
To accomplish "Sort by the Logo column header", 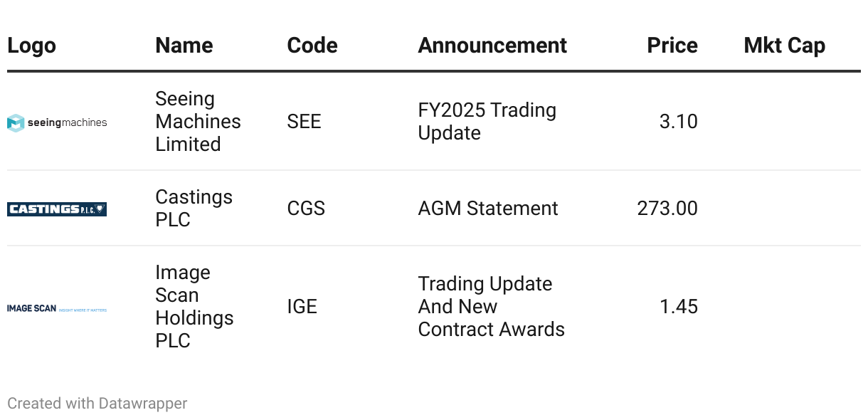I will pos(31,46).
